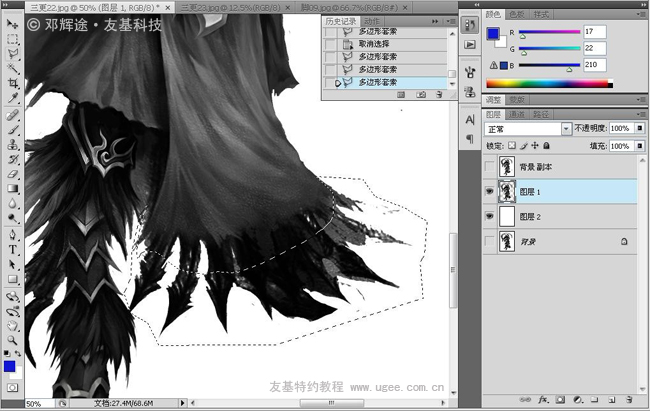Viewport: 650px width, 411px height.
Task: Show the 背景 副本 layer
Action: coord(489,166)
